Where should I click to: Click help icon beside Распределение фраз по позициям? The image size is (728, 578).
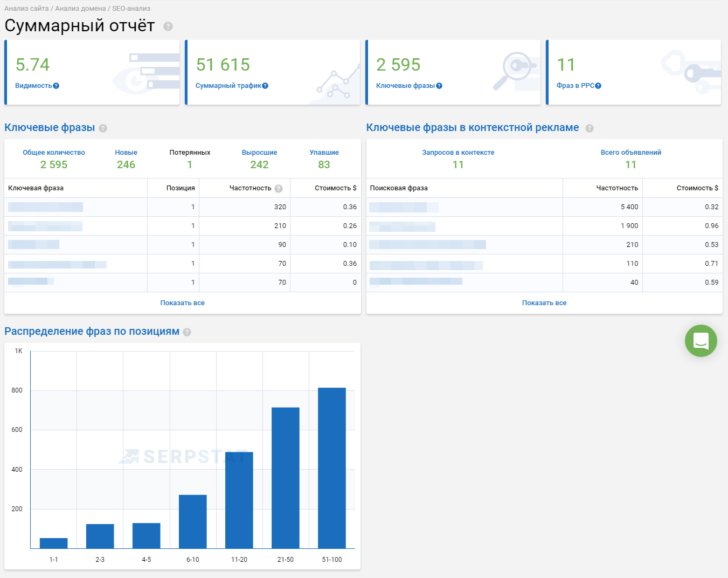click(187, 332)
